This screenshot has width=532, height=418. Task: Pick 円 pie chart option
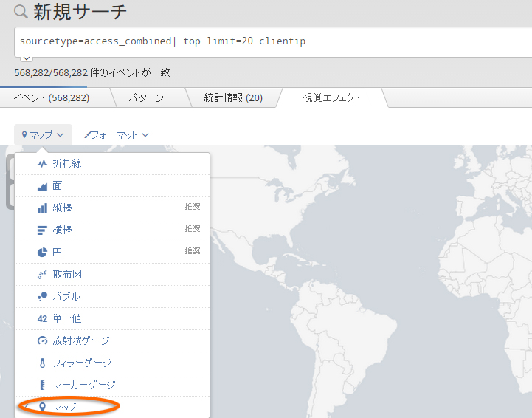[112, 253]
